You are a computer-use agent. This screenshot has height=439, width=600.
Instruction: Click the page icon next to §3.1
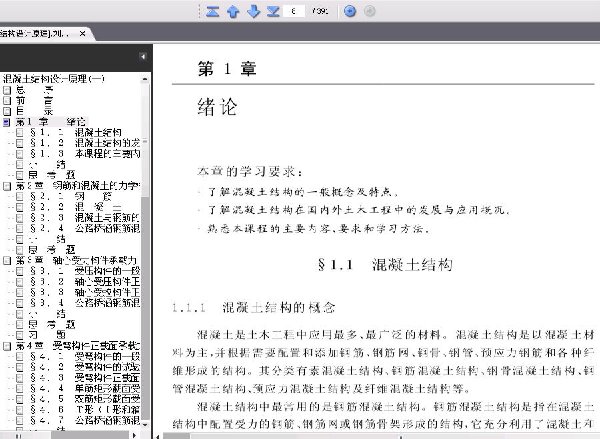pos(20,271)
